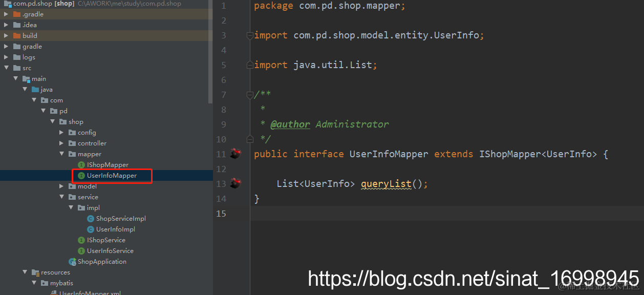Fold the import block at line 3
Viewport: 644px width, 295px height.
tap(250, 35)
